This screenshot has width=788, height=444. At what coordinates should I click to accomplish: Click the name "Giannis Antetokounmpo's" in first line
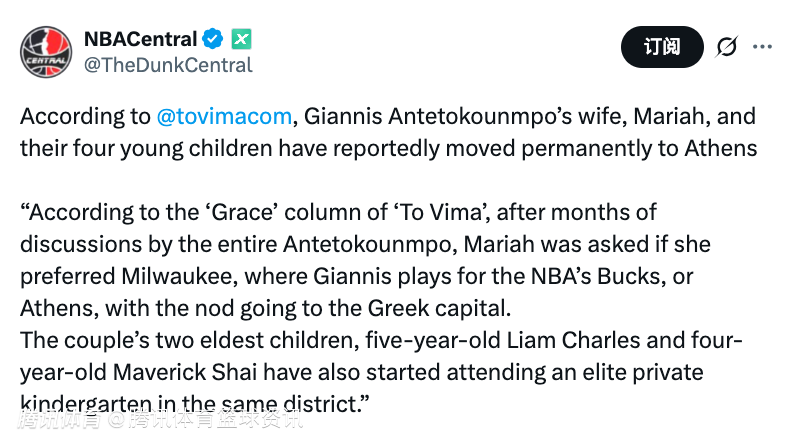pyautogui.click(x=426, y=116)
